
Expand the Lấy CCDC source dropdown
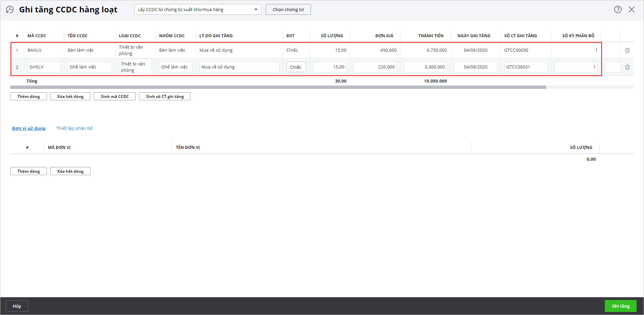click(x=198, y=9)
